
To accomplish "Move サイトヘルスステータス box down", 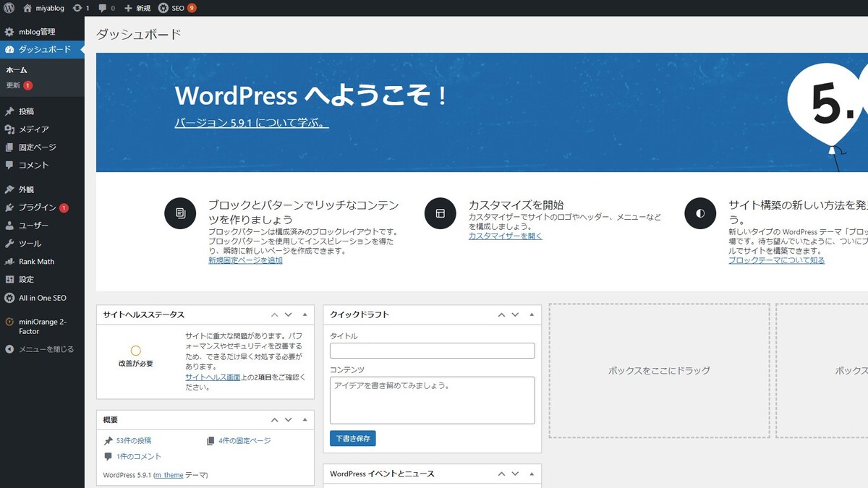I will (289, 314).
